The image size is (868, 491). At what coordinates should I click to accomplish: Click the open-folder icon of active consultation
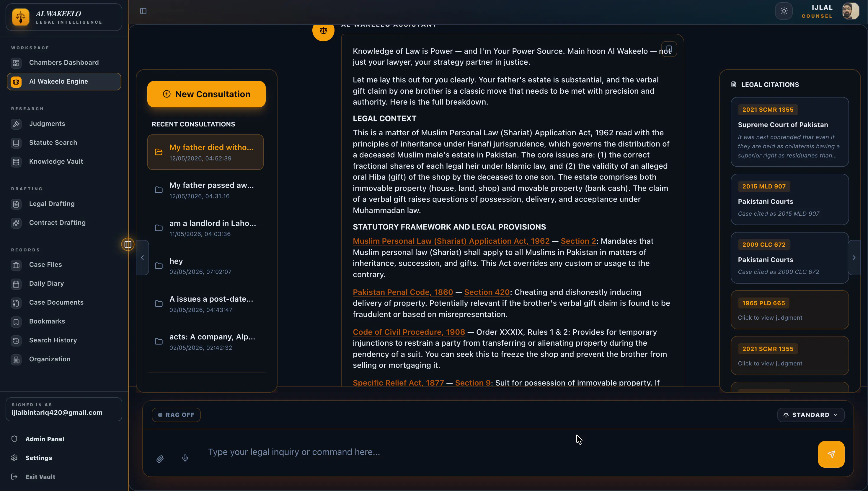click(159, 152)
